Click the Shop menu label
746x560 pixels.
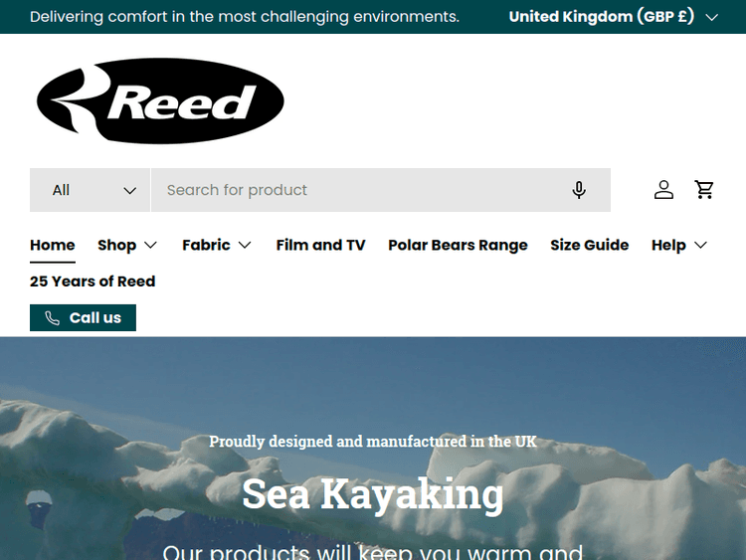[x=117, y=245]
